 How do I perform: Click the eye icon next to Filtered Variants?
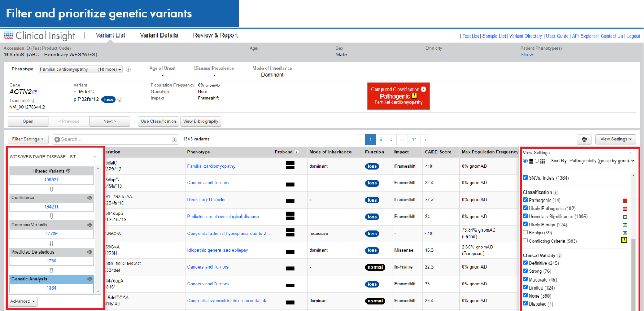point(68,171)
